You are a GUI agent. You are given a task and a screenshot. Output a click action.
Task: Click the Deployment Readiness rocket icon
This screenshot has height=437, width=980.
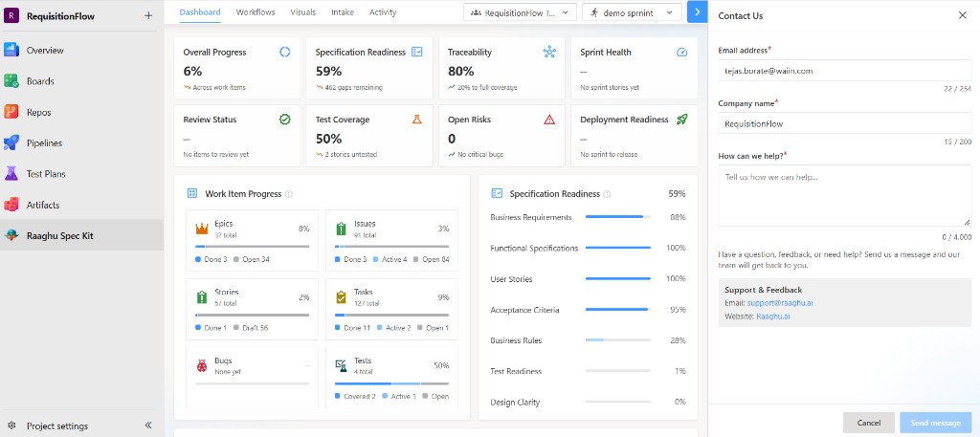click(x=681, y=120)
